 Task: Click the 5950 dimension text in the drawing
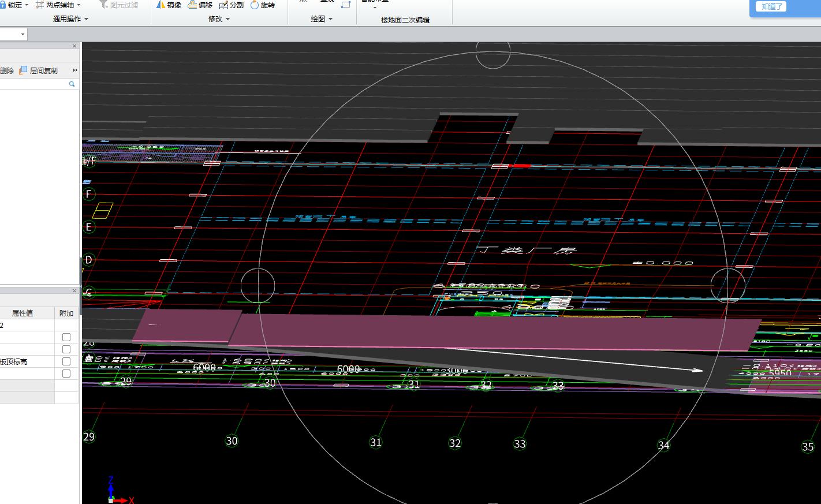click(780, 373)
